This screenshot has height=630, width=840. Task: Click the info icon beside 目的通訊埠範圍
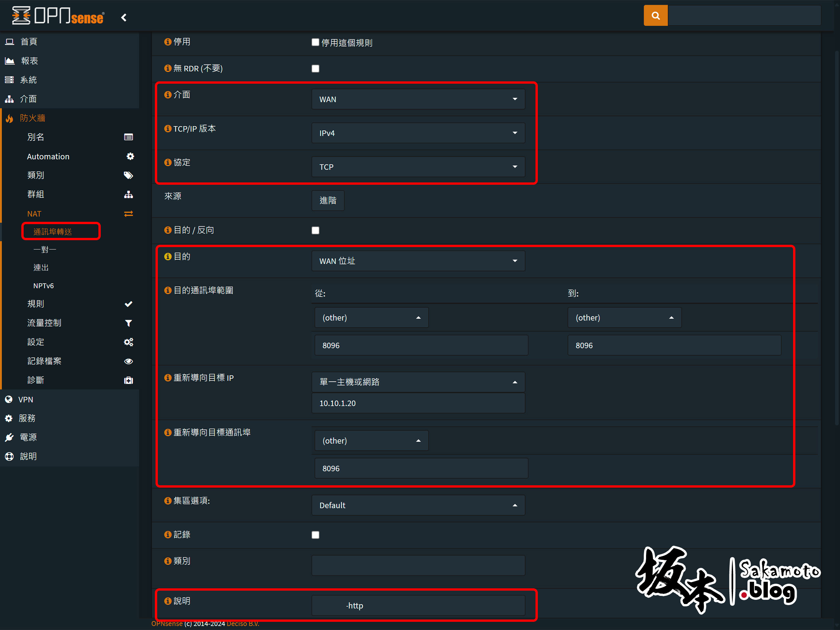[168, 290]
